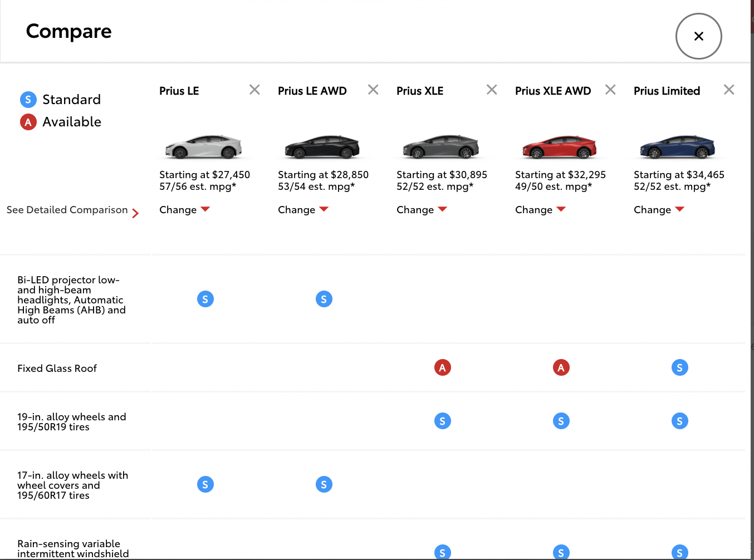Image resolution: width=754 pixels, height=560 pixels.
Task: Open the Change dropdown under Prius LE
Action: [184, 210]
